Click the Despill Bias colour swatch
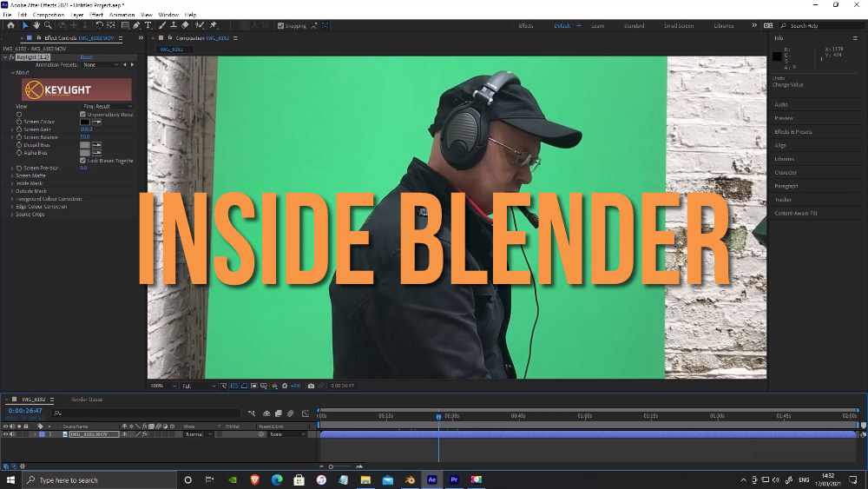 [85, 145]
